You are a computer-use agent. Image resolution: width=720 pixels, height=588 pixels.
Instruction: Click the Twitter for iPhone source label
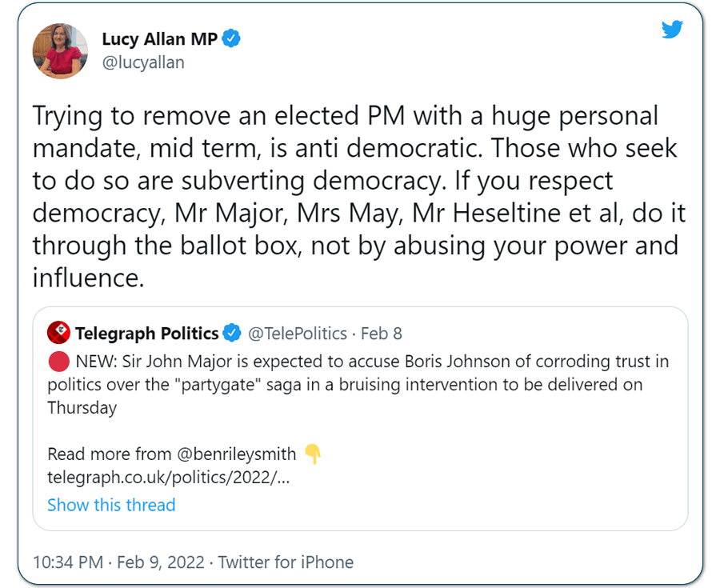coord(286,562)
